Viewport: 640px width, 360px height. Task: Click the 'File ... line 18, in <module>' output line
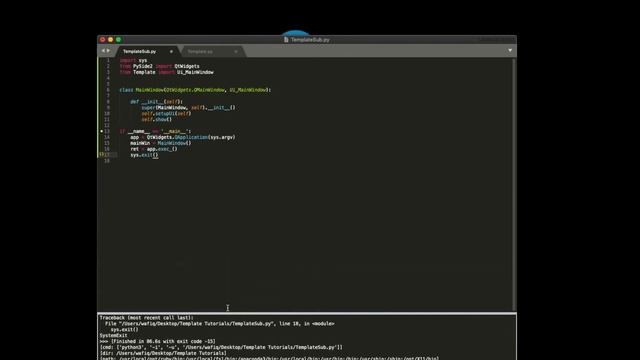point(220,323)
